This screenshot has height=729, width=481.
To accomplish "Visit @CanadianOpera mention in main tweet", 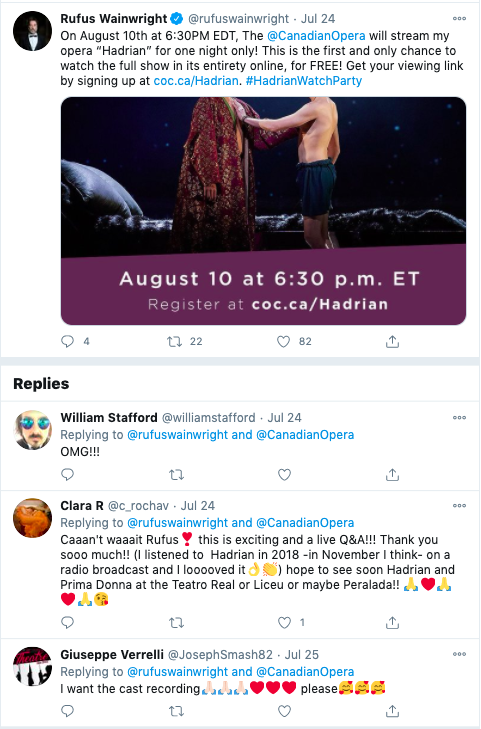I will (316, 36).
